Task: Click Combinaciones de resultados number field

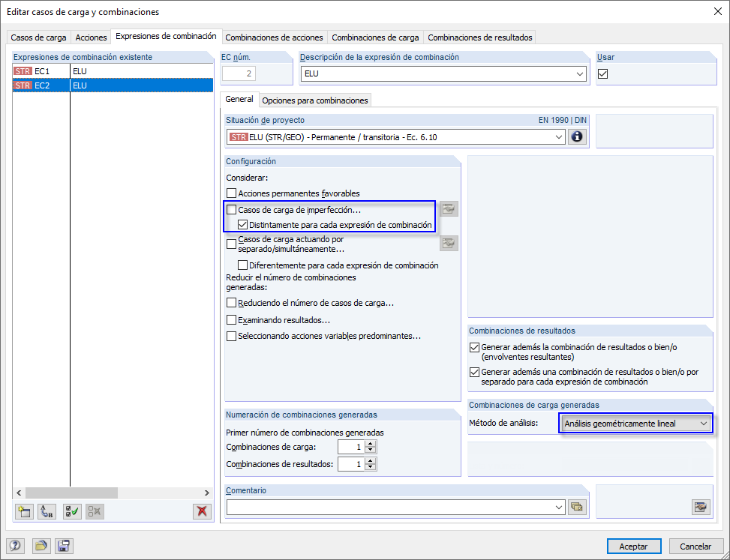Action: [x=352, y=464]
